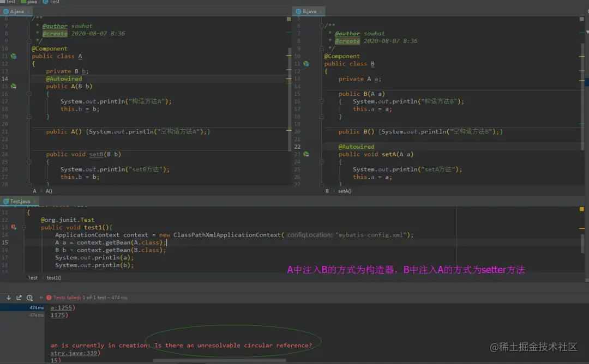This screenshot has width=589, height=364.
Task: Collapse Javadoc start fold at B.java line 6
Action: 322,26
